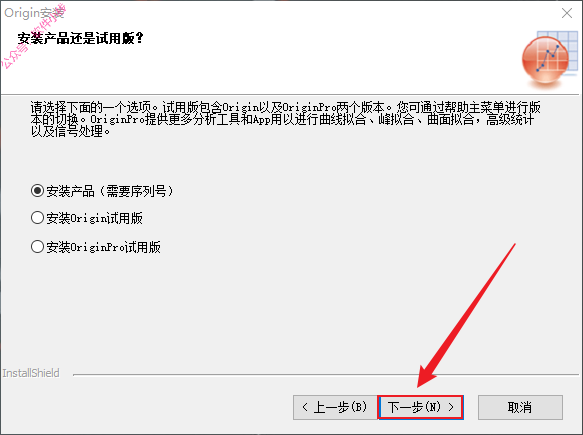Click the separator line beside InstallShield
This screenshot has height=435, width=583.
326,375
